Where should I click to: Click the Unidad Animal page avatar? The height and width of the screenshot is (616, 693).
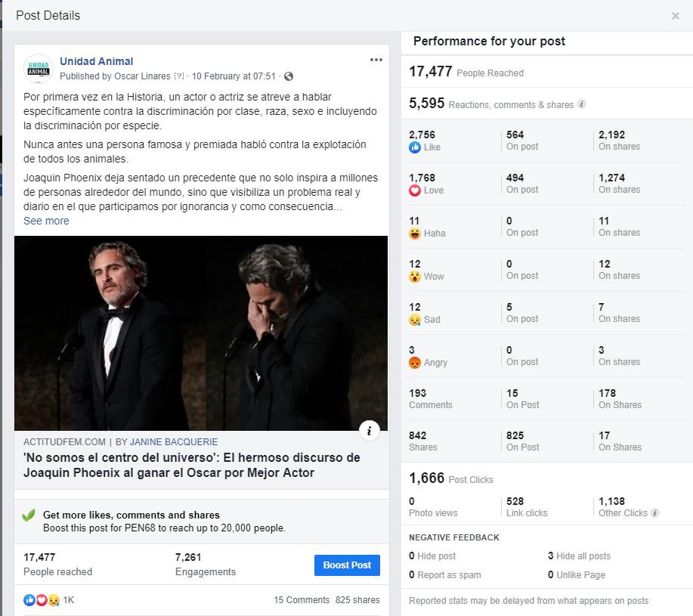(x=39, y=69)
